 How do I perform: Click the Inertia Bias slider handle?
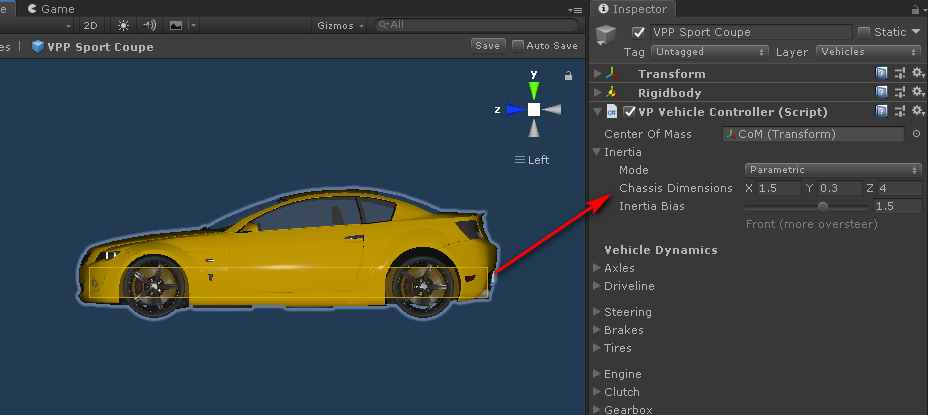click(x=823, y=206)
